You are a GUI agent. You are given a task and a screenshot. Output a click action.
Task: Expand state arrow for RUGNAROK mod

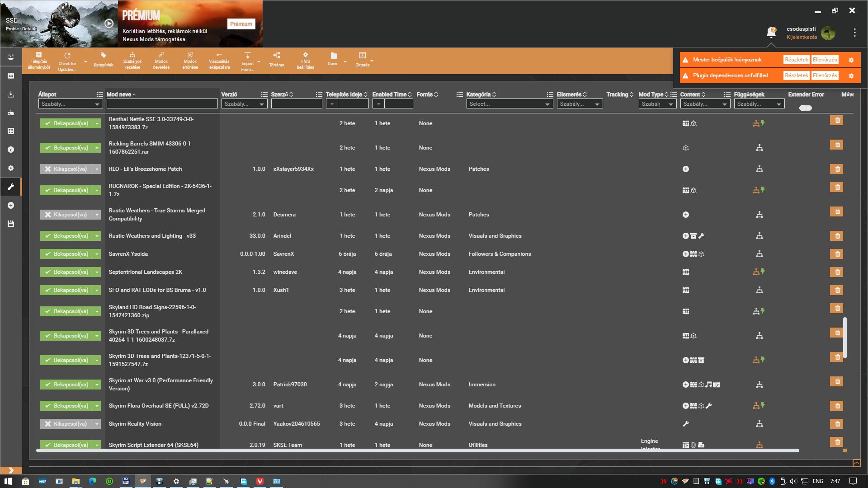click(x=97, y=190)
